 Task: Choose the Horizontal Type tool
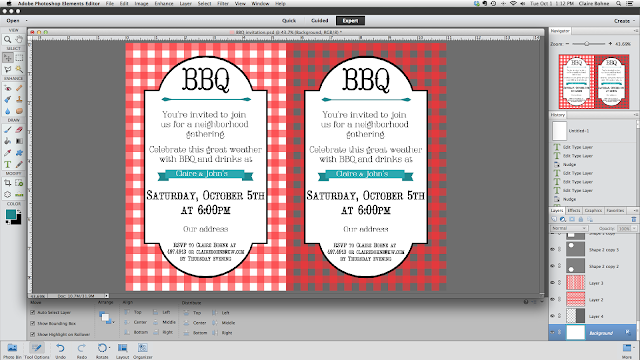click(x=7, y=164)
